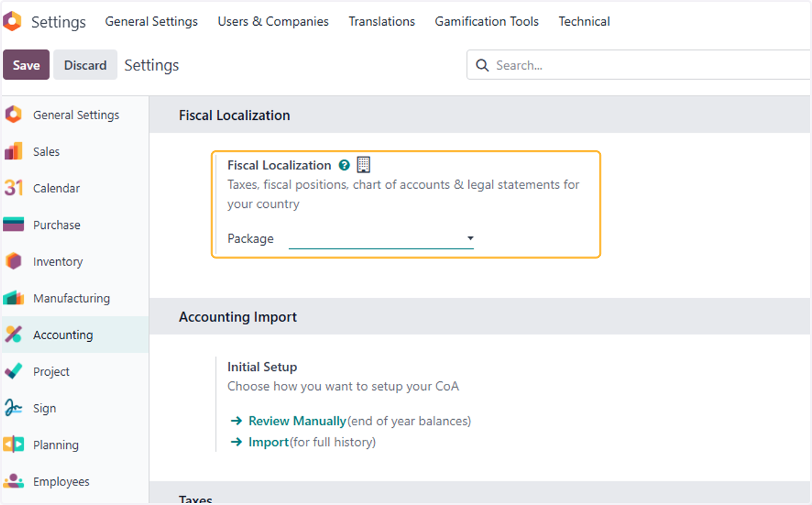
Task: Click the Calendar 31 icon
Action: (x=14, y=188)
